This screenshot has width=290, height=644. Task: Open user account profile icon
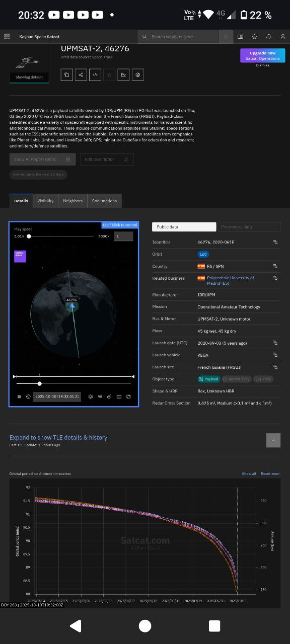283,37
